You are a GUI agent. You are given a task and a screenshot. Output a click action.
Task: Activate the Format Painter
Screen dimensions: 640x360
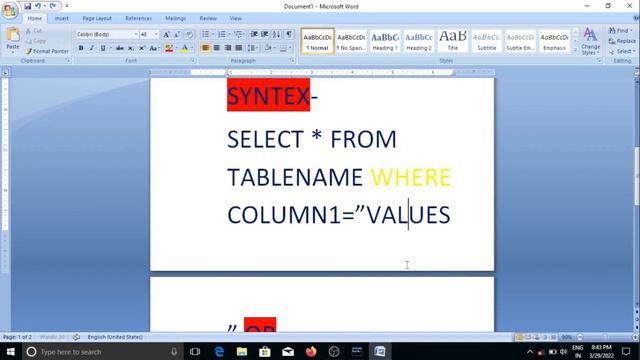(x=47, y=51)
